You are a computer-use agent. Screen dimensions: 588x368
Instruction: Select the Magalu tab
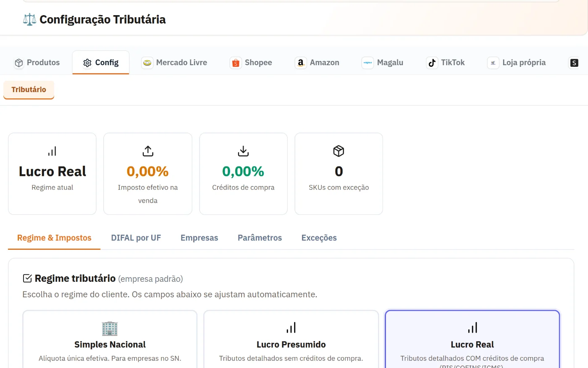coord(383,63)
